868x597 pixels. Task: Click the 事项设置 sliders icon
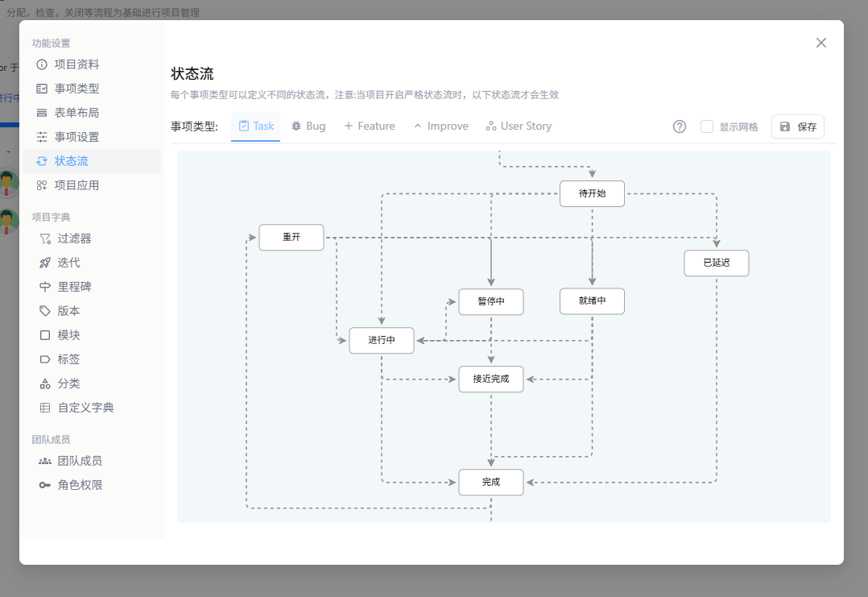point(42,137)
